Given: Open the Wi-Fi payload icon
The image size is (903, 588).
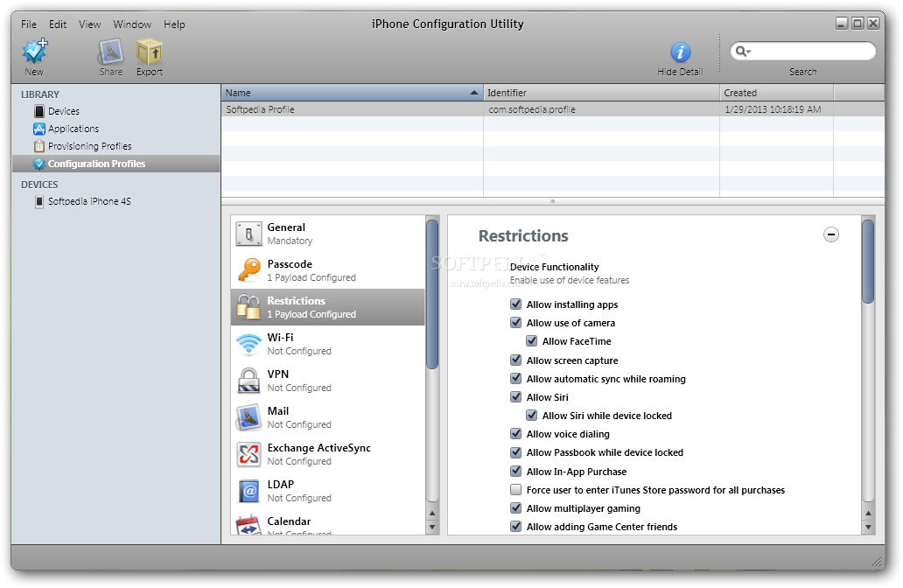Looking at the screenshot, I should point(248,345).
